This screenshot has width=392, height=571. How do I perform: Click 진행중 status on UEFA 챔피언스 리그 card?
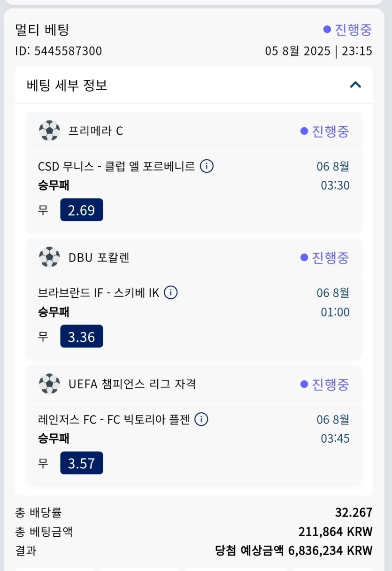click(325, 385)
